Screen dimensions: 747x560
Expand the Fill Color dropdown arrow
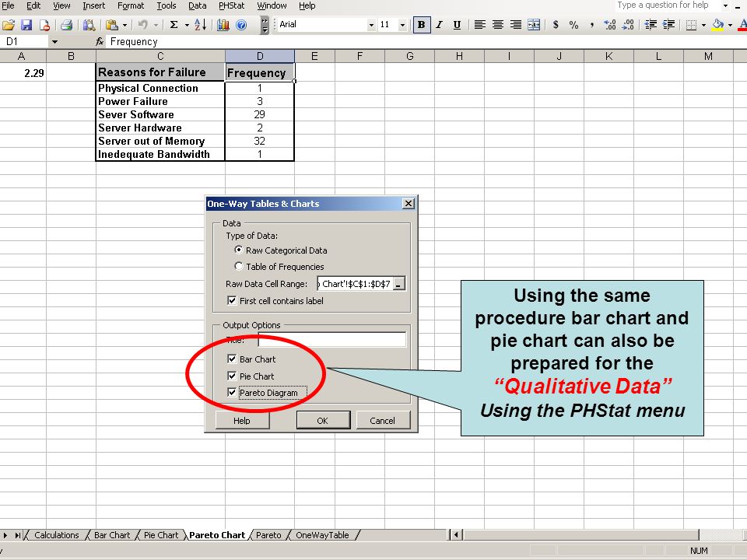[x=730, y=25]
